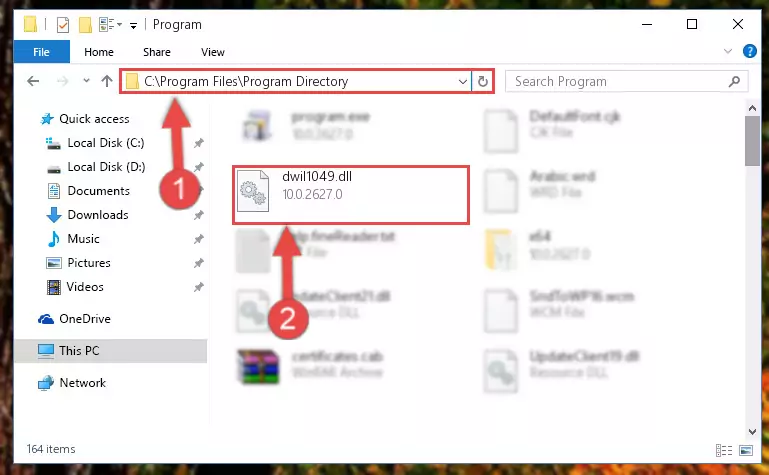The image size is (769, 475).
Task: Open the recent locations dropdown arrow
Action: 86,81
